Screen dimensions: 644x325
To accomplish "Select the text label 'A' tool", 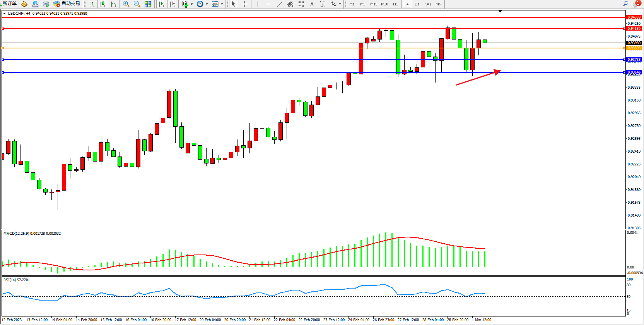I will (x=312, y=4).
